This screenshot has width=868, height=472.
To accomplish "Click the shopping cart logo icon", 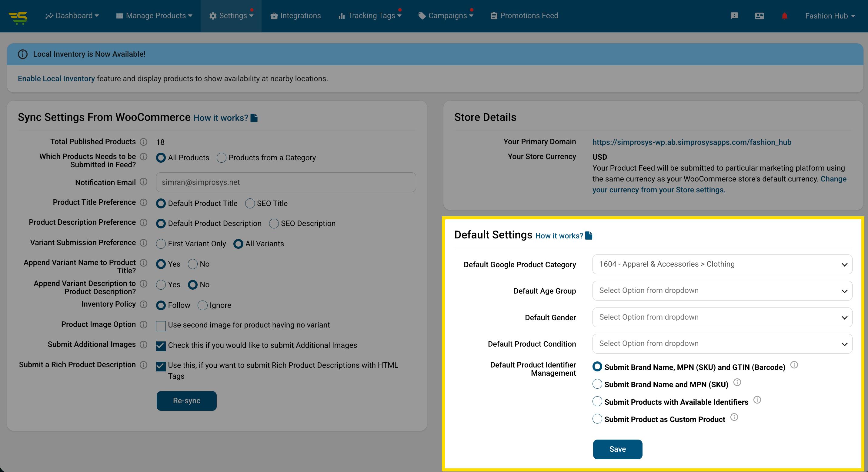I will pyautogui.click(x=18, y=17).
